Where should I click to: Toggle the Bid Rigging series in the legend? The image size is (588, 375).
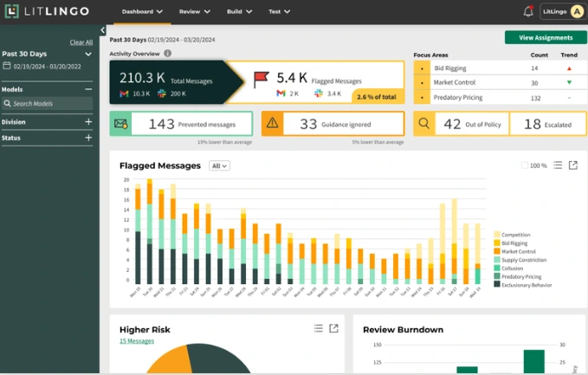tap(511, 243)
